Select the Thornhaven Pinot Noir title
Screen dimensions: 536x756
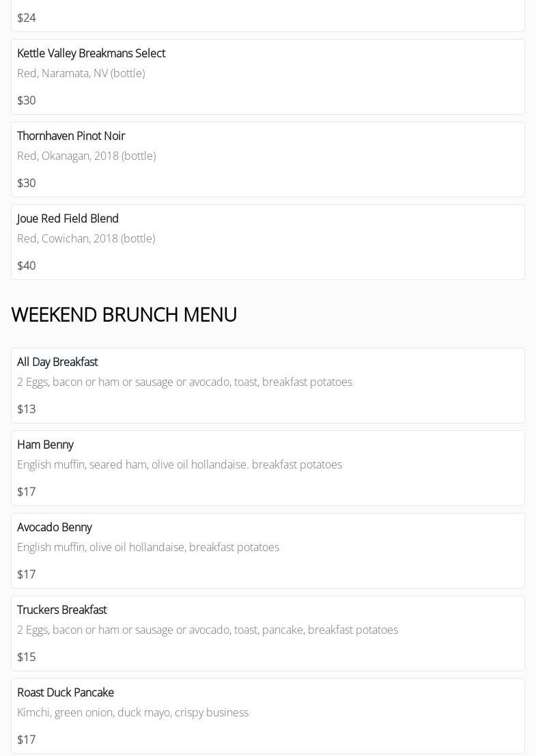point(71,136)
